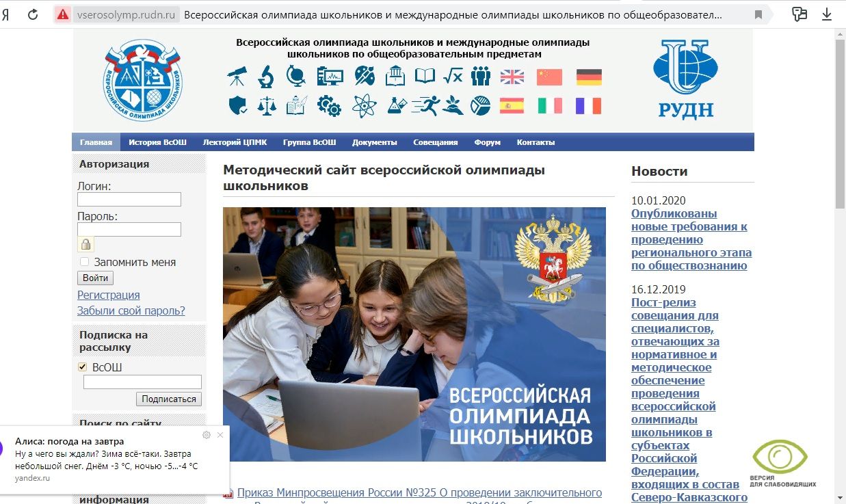This screenshot has width=846, height=504.
Task: Open the microscope biology icon
Action: 266,76
